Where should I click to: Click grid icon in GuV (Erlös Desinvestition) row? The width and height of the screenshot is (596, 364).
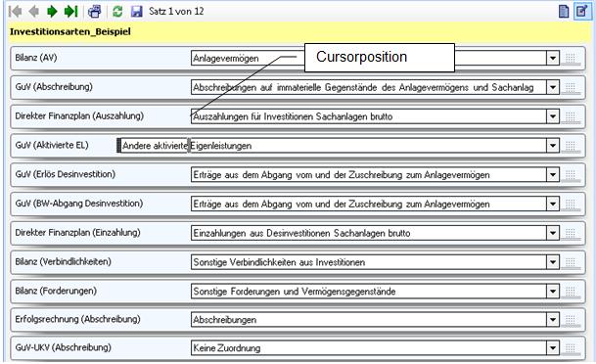pos(571,175)
